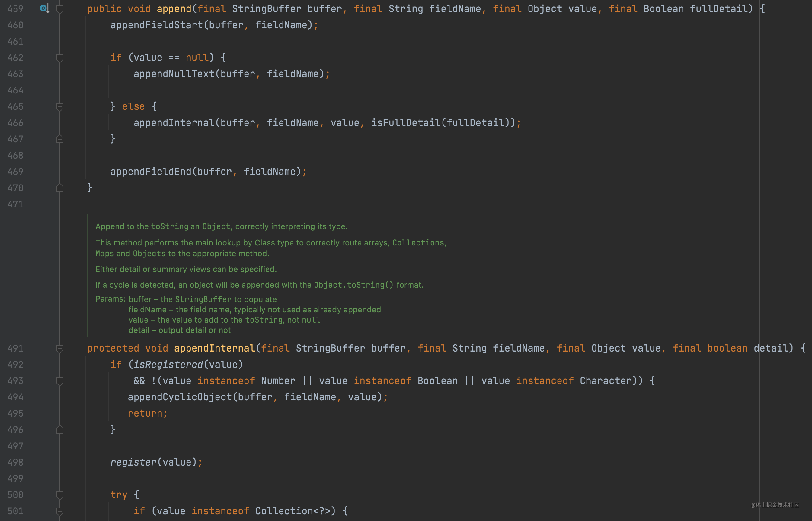812x521 pixels.
Task: Click line number 501 to set a breakpoint
Action: click(15, 511)
